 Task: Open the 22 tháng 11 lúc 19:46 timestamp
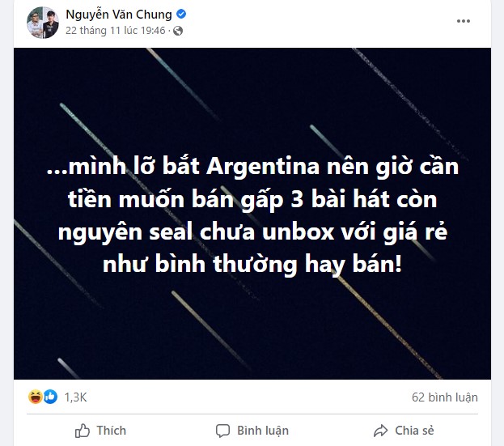[x=116, y=31]
